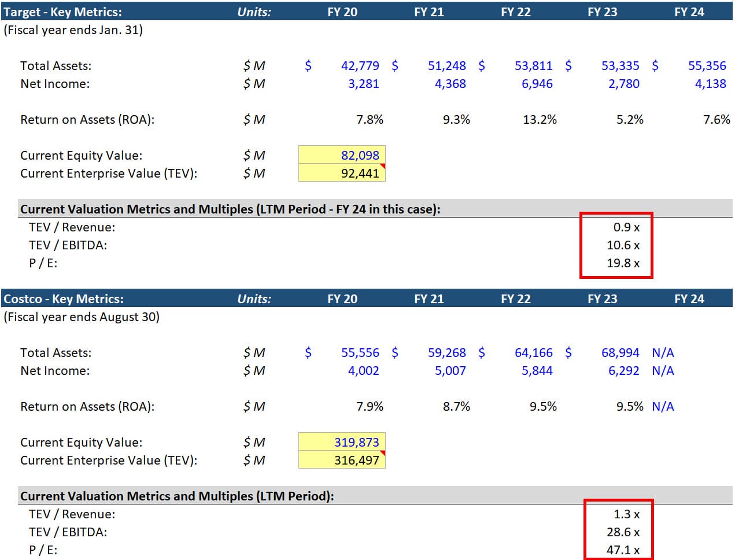Select Target's yellow Current Equity Value cell
735x560 pixels.
click(342, 155)
